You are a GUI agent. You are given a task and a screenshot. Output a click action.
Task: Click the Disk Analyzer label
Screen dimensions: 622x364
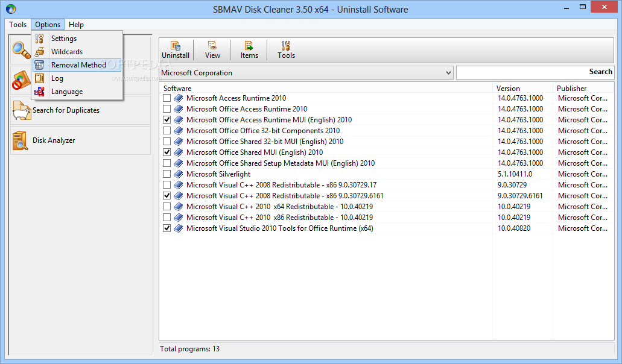coord(54,140)
